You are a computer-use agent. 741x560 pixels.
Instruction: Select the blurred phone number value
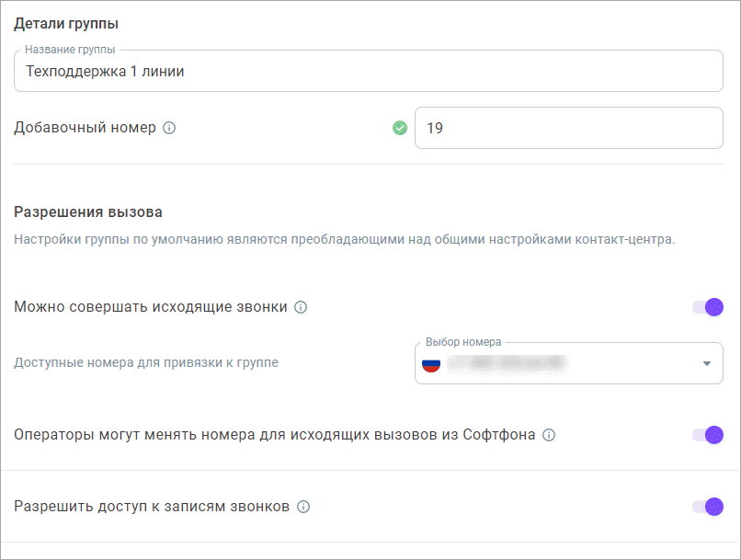click(x=507, y=363)
